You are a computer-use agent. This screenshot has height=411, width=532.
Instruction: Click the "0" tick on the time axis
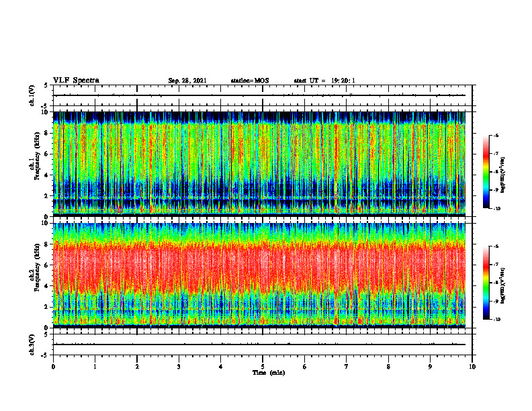(53, 367)
